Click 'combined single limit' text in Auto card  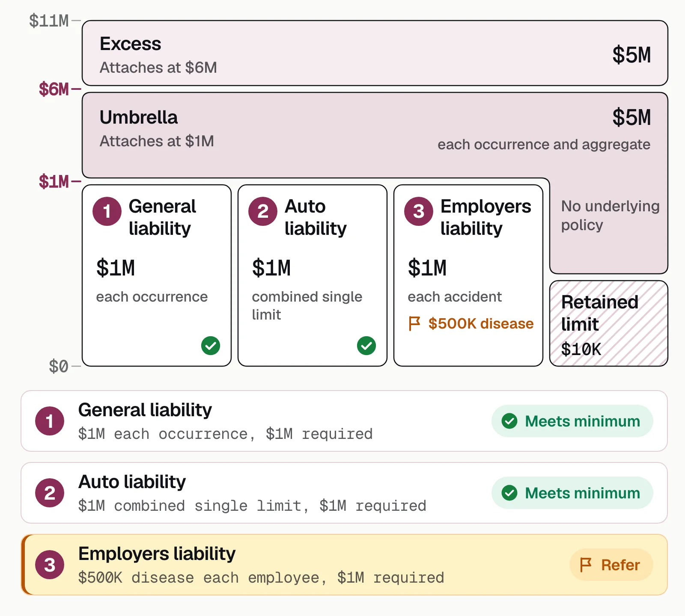pyautogui.click(x=307, y=305)
